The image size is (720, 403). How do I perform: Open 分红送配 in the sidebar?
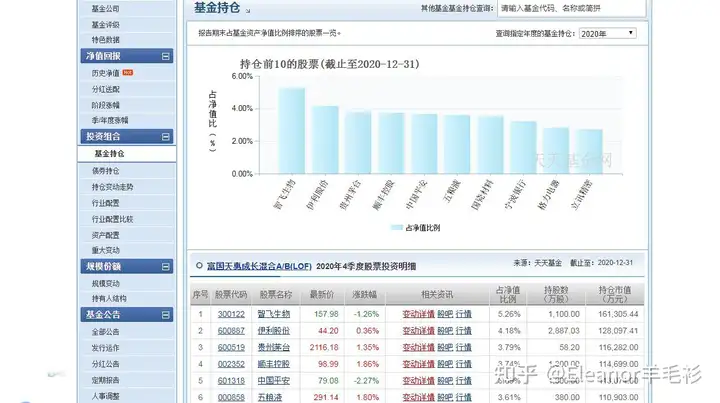pyautogui.click(x=105, y=90)
